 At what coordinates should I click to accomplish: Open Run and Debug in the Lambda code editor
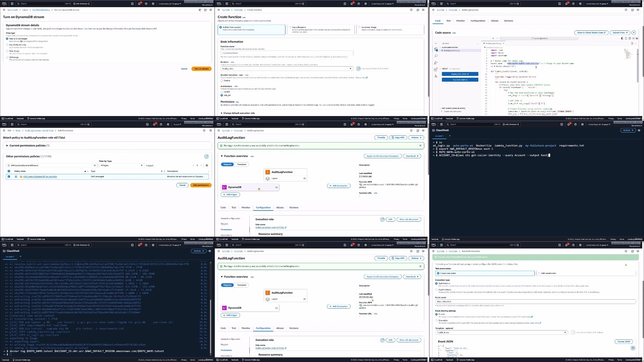[436, 63]
